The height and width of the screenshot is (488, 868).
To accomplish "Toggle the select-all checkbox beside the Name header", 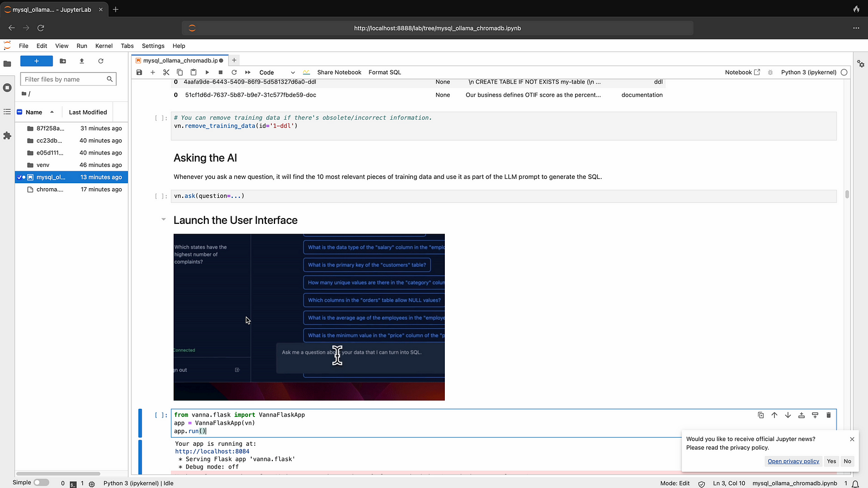I will point(20,112).
